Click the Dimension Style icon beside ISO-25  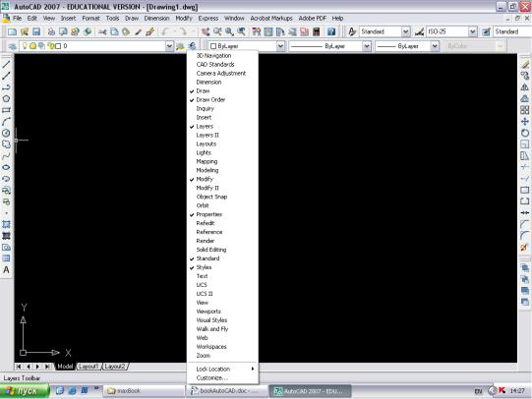tap(419, 31)
